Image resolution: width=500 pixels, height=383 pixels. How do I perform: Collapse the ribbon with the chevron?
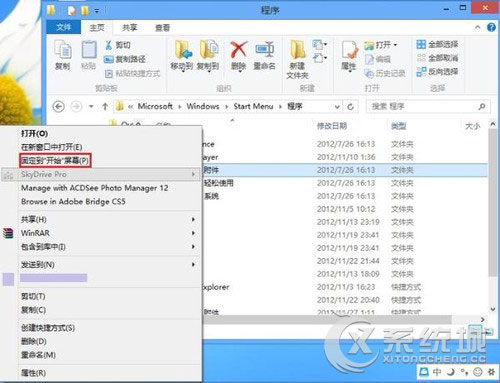pyautogui.click(x=478, y=27)
